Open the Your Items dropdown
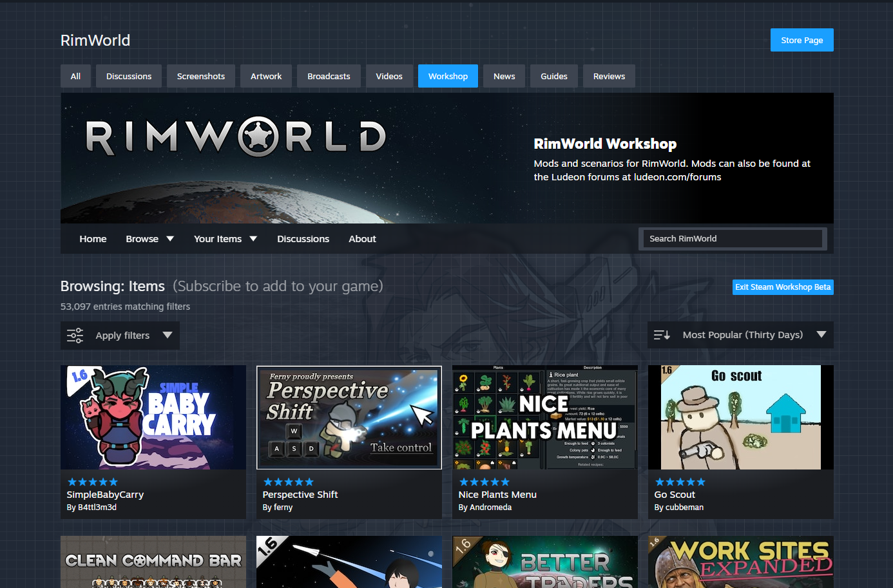The width and height of the screenshot is (893, 588). tap(225, 238)
